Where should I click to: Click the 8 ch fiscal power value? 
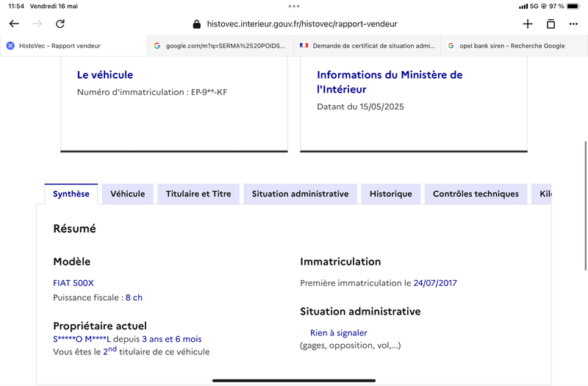pos(134,298)
